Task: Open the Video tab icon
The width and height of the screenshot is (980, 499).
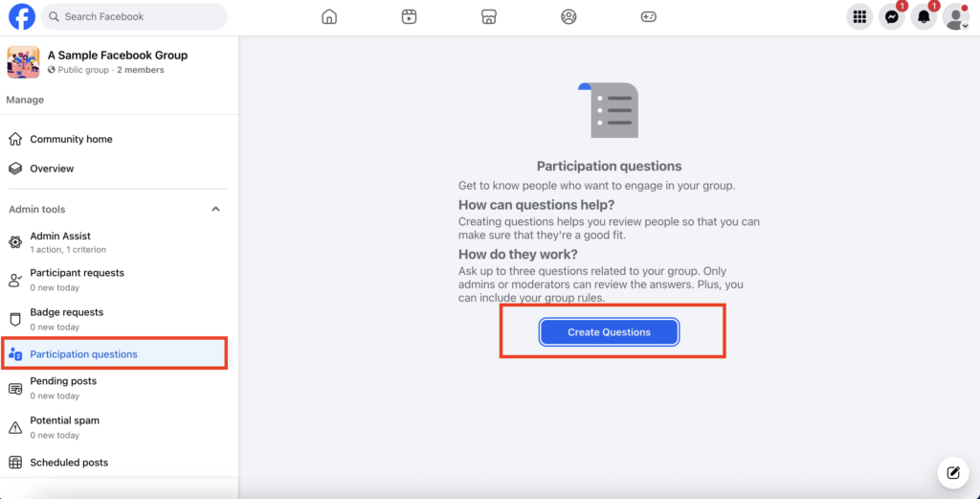Action: [409, 16]
